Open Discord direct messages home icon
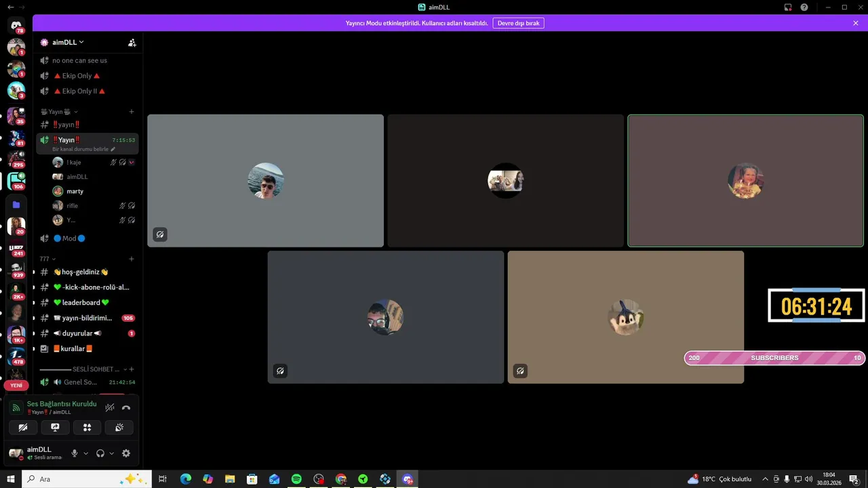Viewport: 868px width, 488px height. tap(16, 26)
